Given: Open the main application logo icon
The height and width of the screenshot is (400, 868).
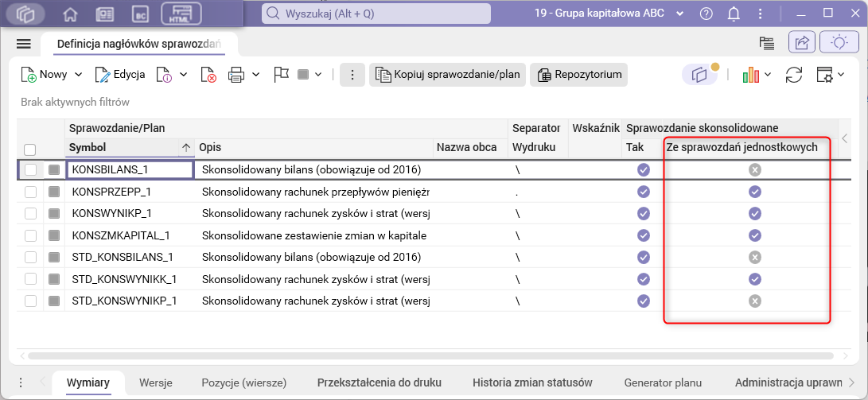Looking at the screenshot, I should 26,14.
